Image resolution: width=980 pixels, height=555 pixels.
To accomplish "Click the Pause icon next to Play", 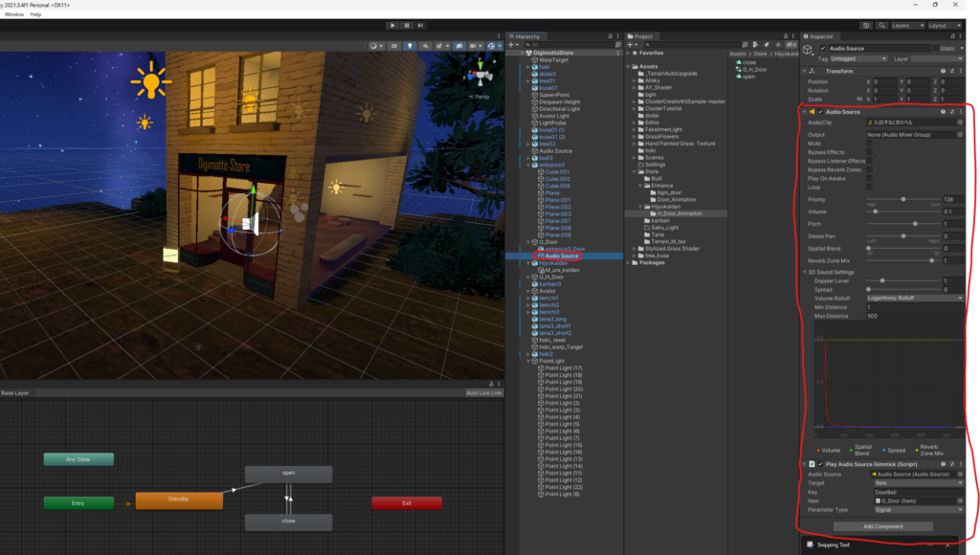I will point(407,25).
